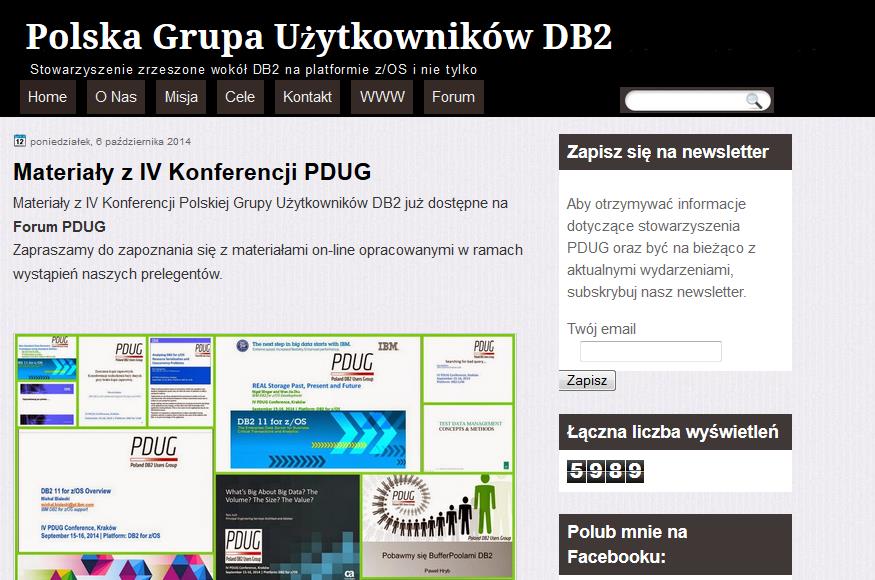Follow the Forum PDUG link
This screenshot has height=580, width=875.
(59, 227)
